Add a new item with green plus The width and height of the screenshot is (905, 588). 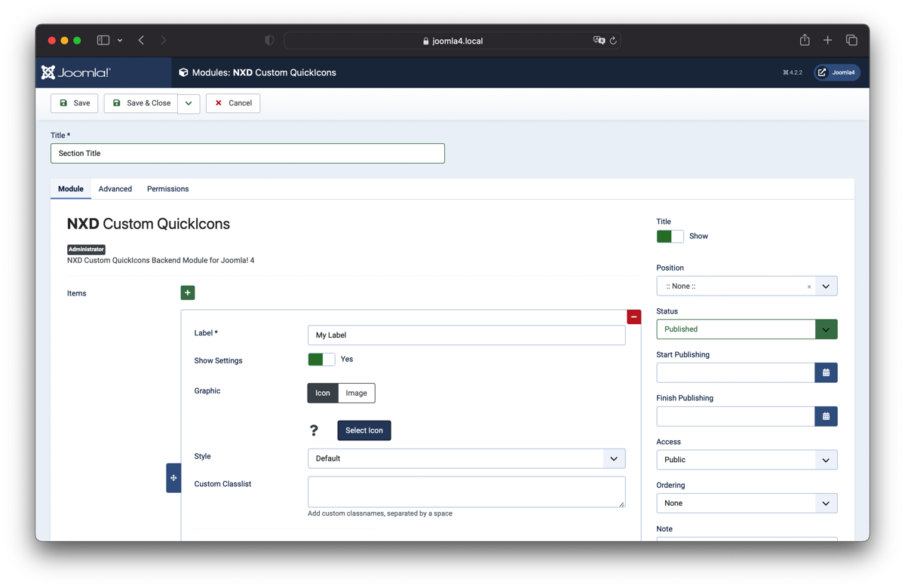188,292
